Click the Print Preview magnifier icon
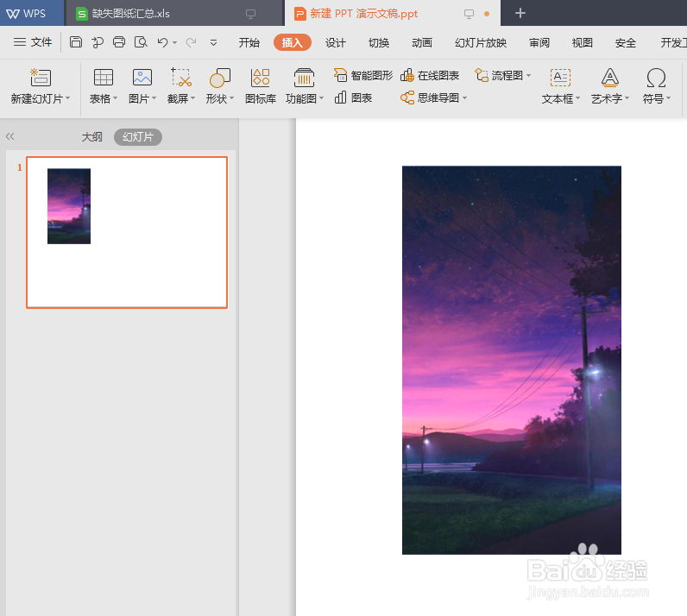This screenshot has height=616, width=687. tap(141, 42)
